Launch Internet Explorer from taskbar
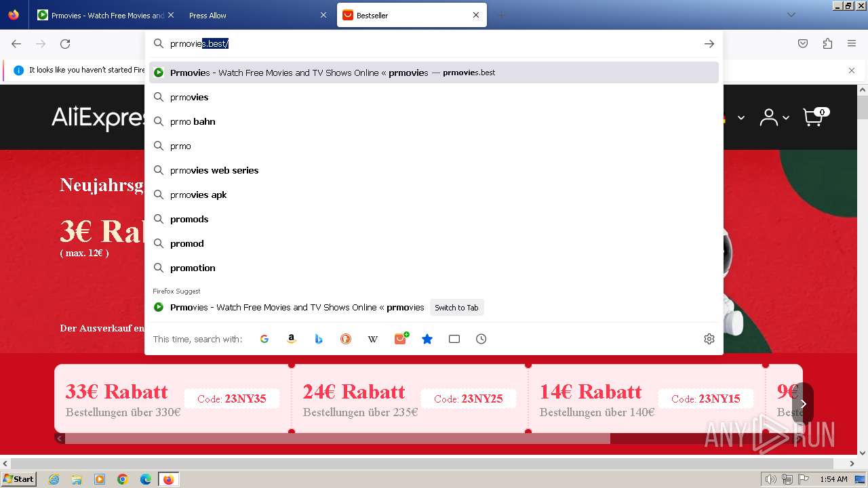 pos(54,479)
